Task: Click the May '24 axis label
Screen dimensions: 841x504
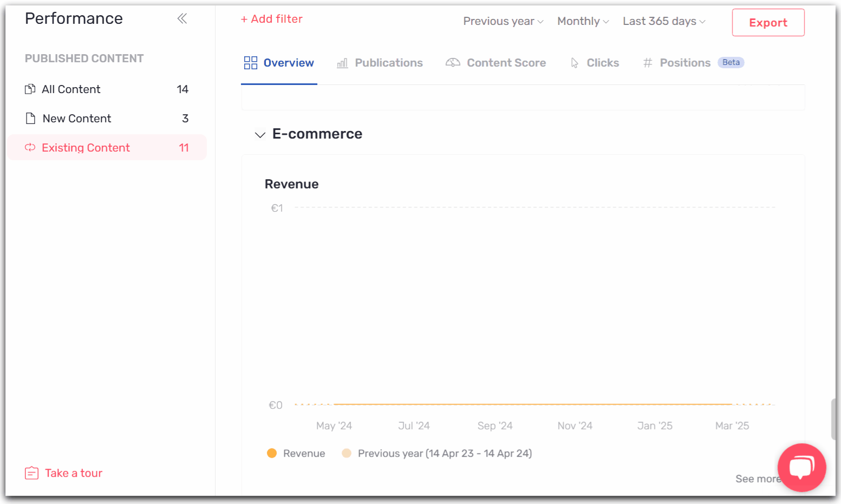Action: (x=334, y=426)
